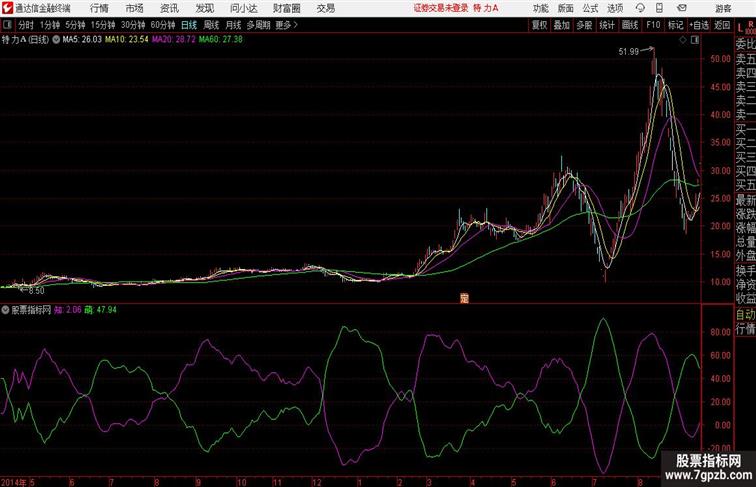The height and width of the screenshot is (487, 756).
Task: Open the 市场 menu
Action: 135,8
